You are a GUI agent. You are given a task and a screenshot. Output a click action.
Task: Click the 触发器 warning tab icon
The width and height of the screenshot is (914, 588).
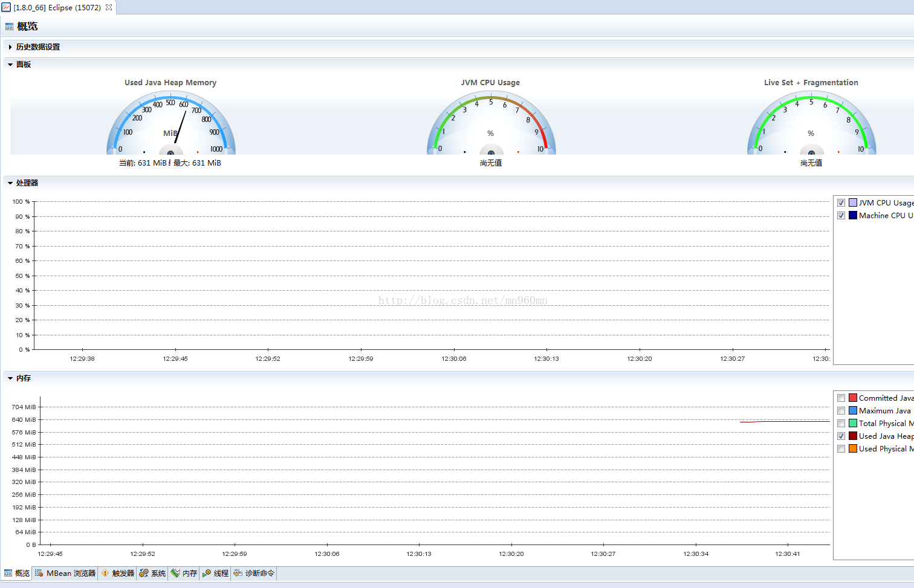(105, 573)
